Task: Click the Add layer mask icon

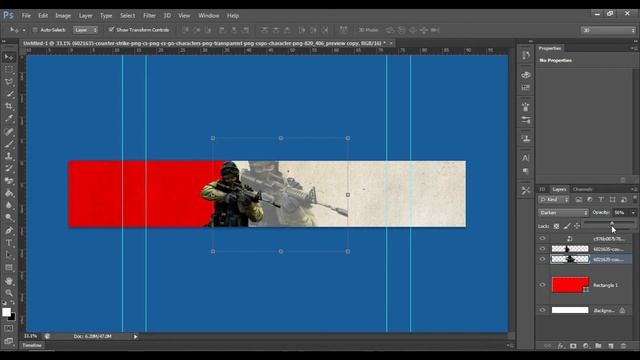Action: click(x=573, y=346)
